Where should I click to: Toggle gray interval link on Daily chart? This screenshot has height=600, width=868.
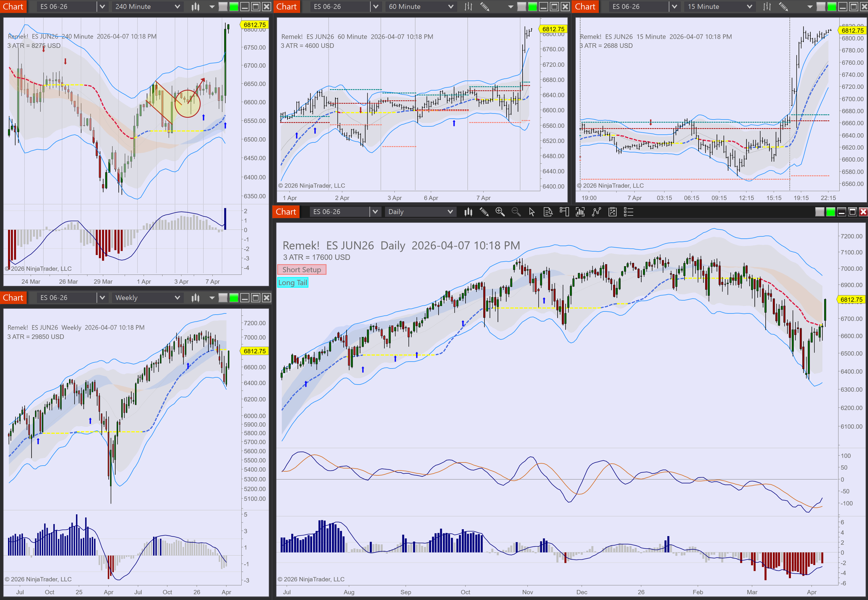pyautogui.click(x=819, y=212)
